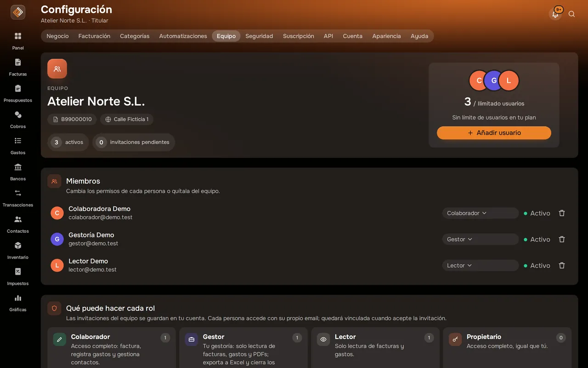The image size is (588, 368).
Task: Open the Facturación tab
Action: (x=94, y=36)
